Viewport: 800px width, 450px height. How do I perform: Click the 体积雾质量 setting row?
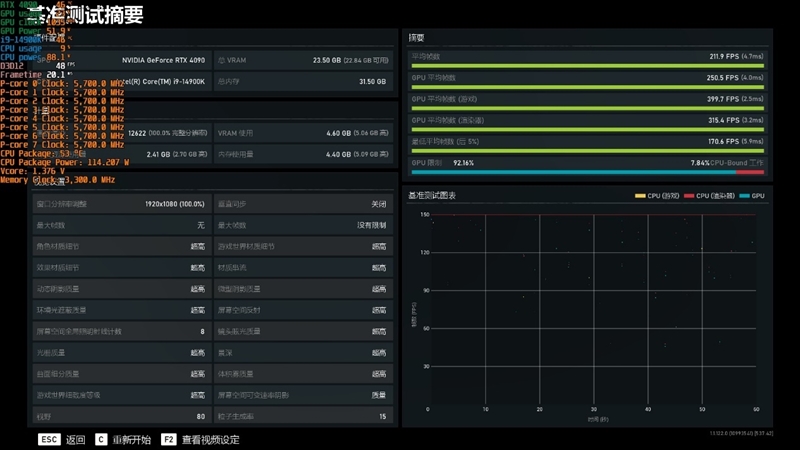303,374
